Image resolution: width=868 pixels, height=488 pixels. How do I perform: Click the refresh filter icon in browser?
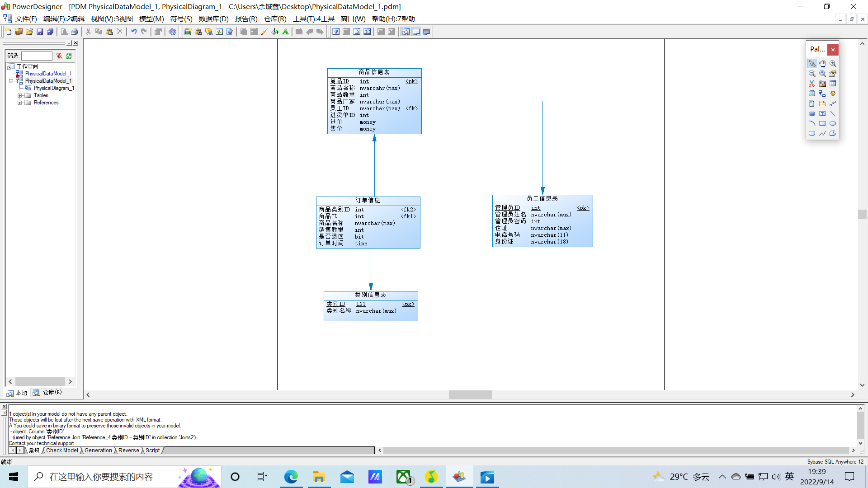pyautogui.click(x=69, y=56)
